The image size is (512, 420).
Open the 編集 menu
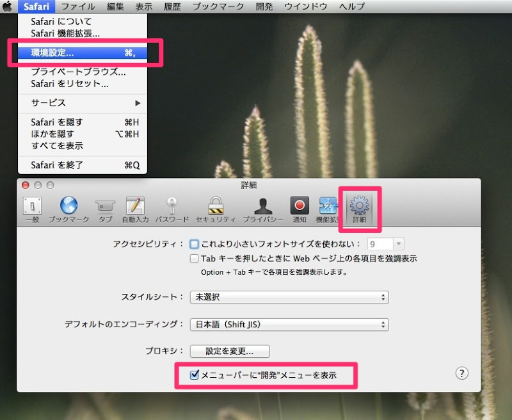tap(115, 6)
